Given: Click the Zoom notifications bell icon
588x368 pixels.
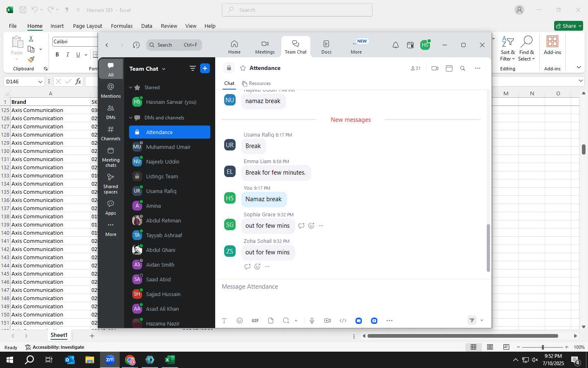Looking at the screenshot, I should pyautogui.click(x=395, y=45).
